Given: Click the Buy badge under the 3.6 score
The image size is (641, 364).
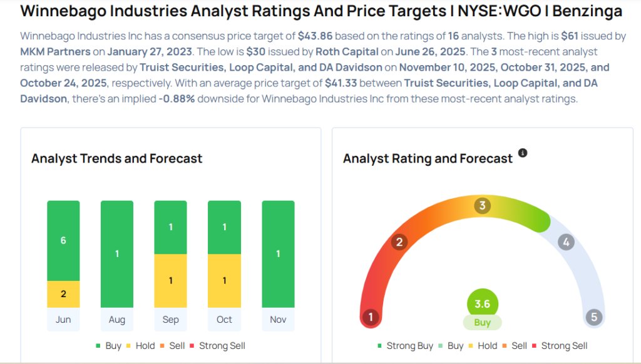Looking at the screenshot, I should coord(482,323).
